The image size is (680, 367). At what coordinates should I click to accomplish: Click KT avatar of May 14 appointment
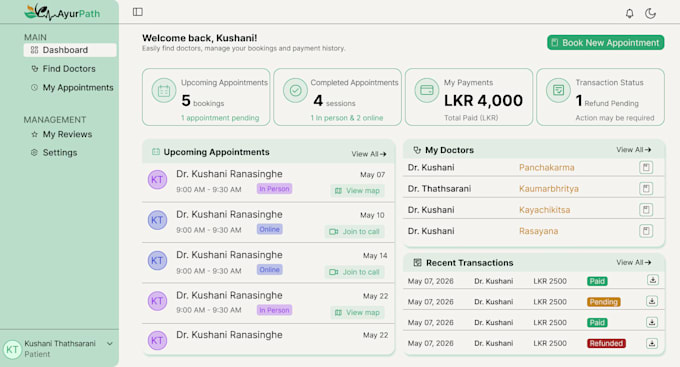point(157,261)
